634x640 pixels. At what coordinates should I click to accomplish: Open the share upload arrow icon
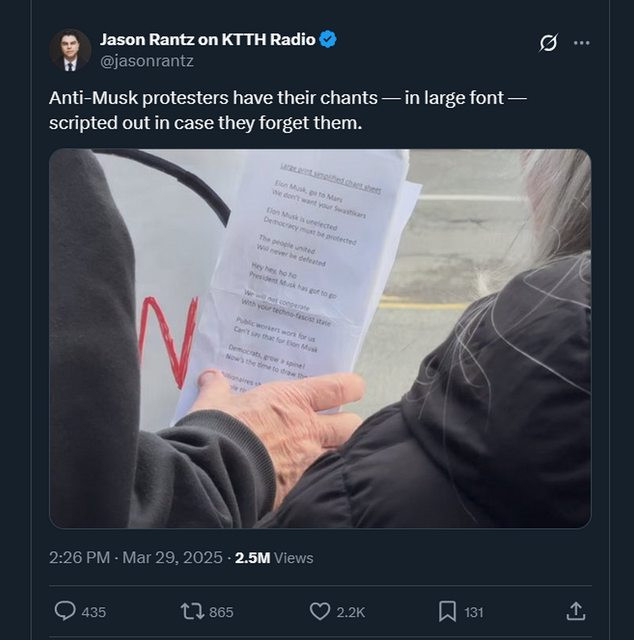pos(576,611)
